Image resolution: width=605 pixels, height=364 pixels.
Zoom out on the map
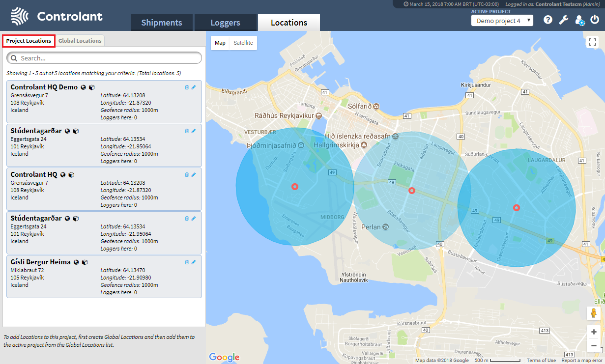click(x=594, y=346)
